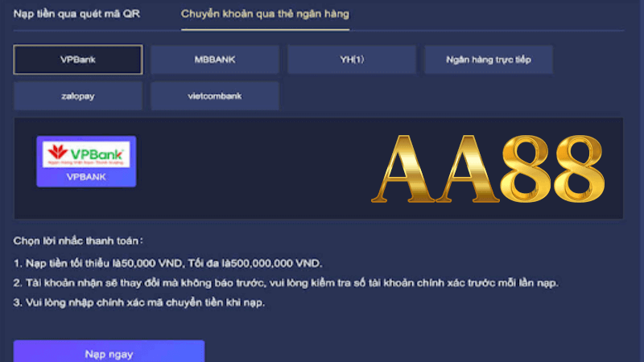The width and height of the screenshot is (644, 362).
Task: Click the 'Chọn lời nhắc thanh toán' heading
Action: (78, 241)
